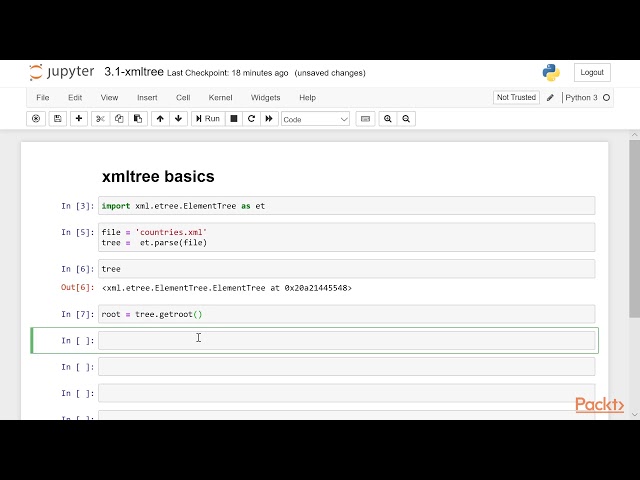
Task: Click the Logout button
Action: tap(592, 73)
